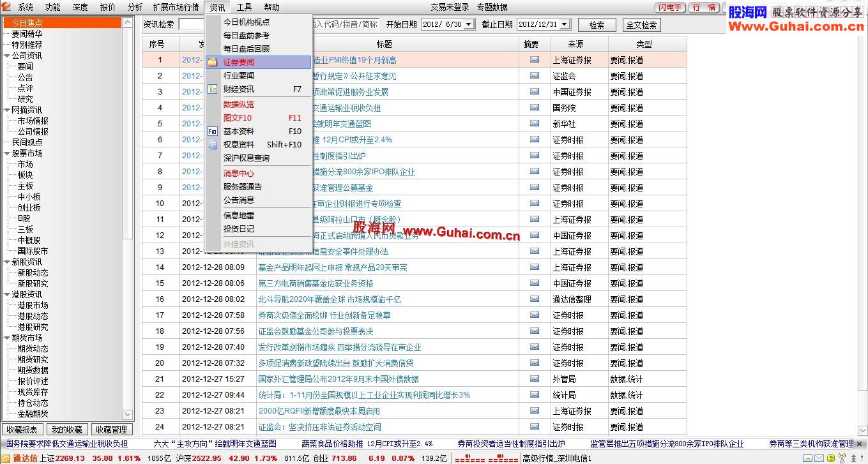Open summary envelope for row 22 统计局
This screenshot has height=464, width=868.
click(x=535, y=394)
